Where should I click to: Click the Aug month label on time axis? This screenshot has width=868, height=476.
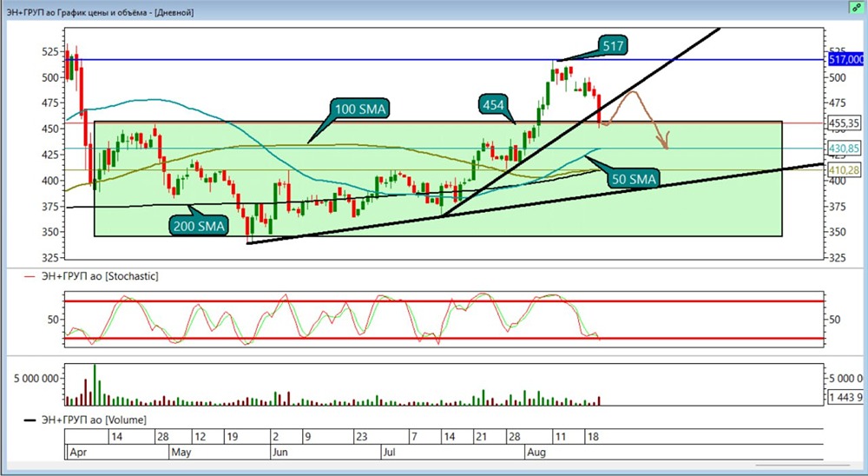[x=536, y=453]
